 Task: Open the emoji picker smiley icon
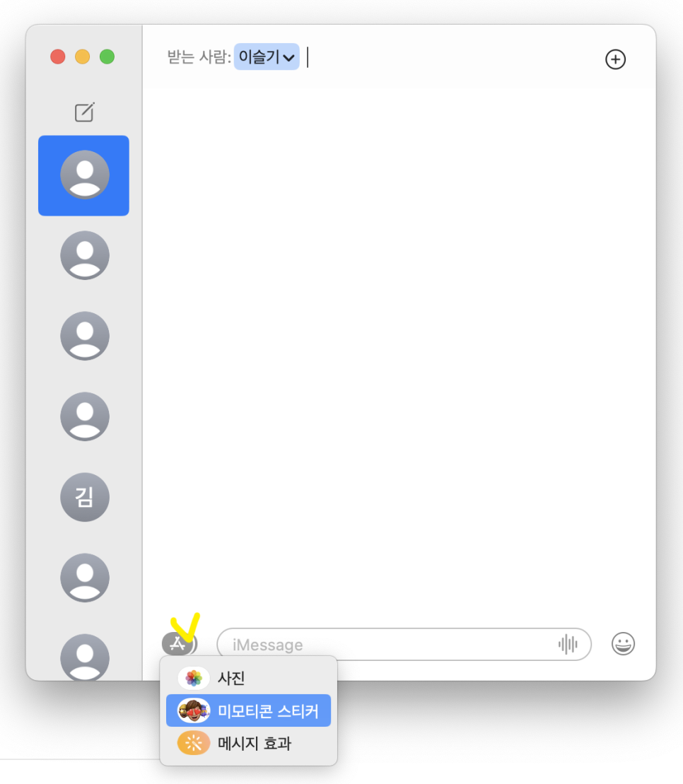pos(623,644)
